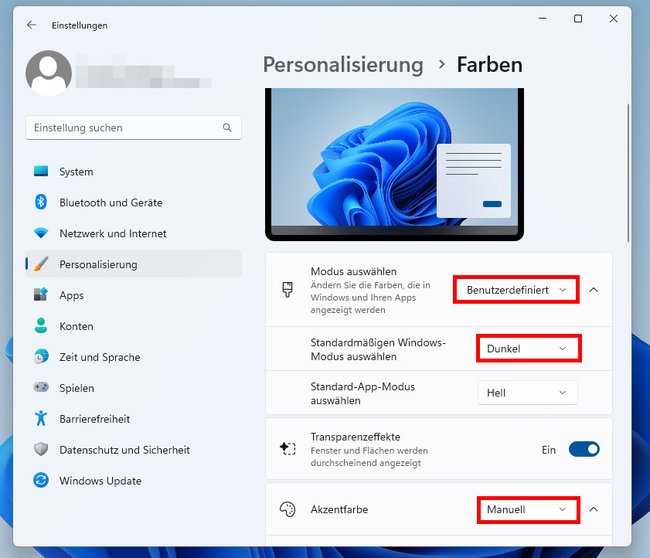Click the Barrierefreiheit accessibility icon
650x558 pixels.
(x=41, y=418)
